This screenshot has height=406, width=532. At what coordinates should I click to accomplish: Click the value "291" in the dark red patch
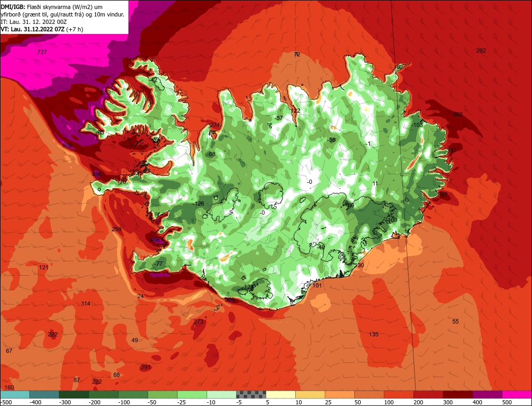(146, 367)
